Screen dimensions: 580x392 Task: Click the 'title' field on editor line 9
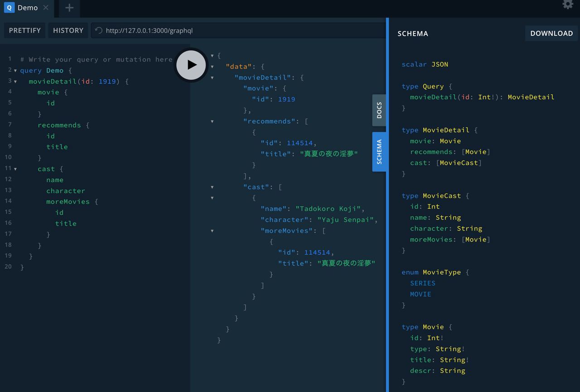click(57, 147)
